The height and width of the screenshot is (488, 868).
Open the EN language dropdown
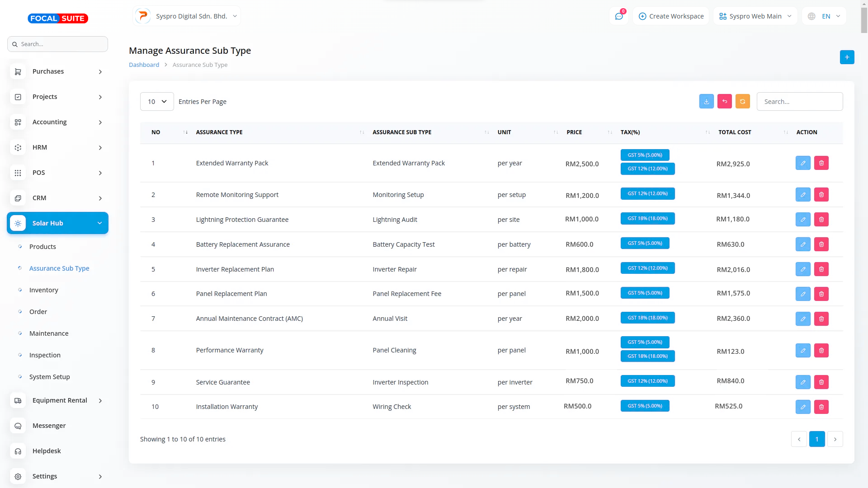point(825,16)
